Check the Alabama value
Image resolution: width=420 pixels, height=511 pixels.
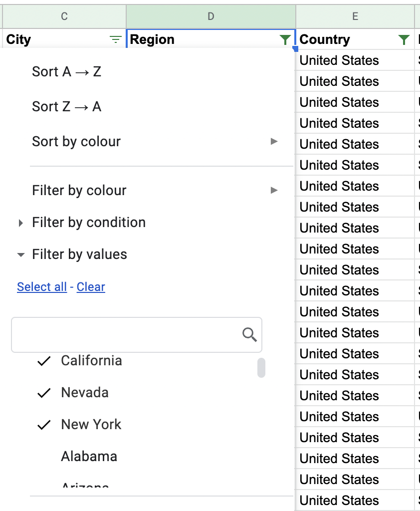coord(89,457)
